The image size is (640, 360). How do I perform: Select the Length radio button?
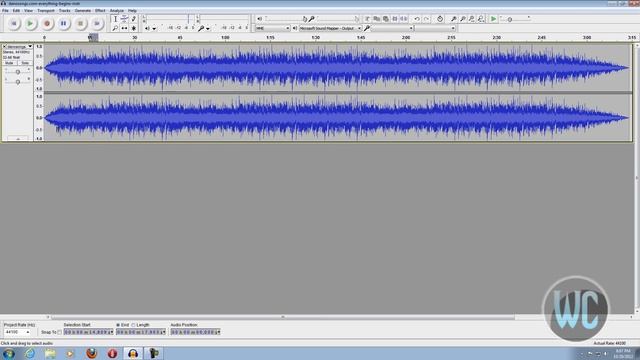(x=133, y=325)
